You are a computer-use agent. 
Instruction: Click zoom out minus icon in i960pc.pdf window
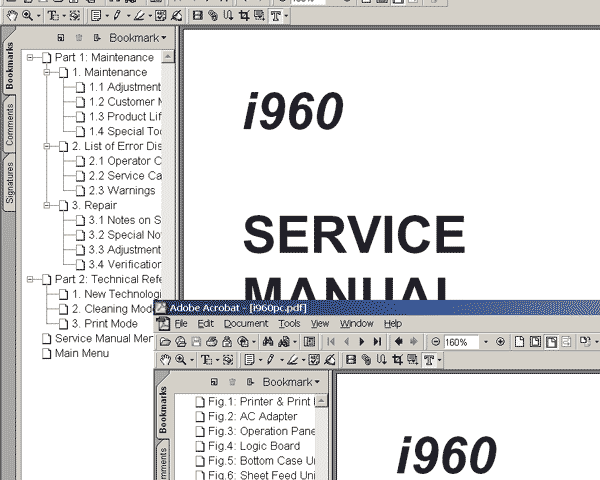point(435,341)
